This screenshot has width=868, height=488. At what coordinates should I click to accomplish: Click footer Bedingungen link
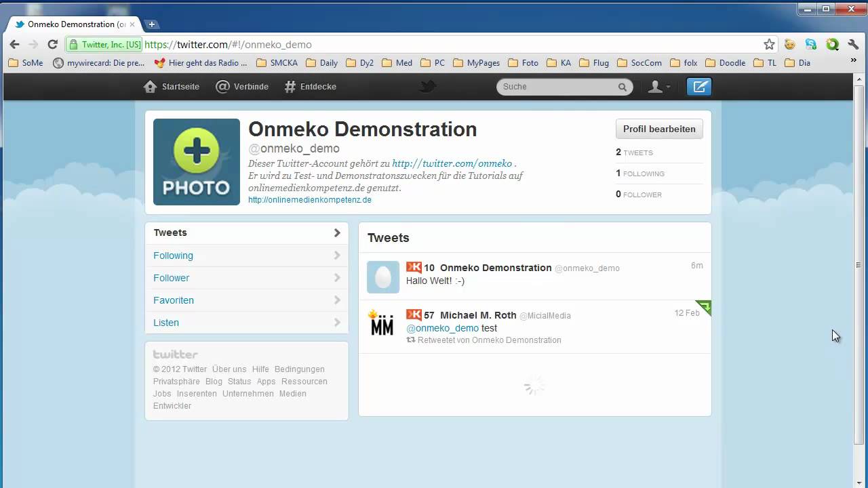click(x=300, y=369)
